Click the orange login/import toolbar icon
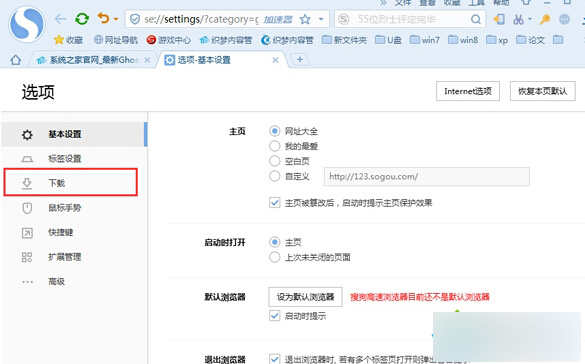Image resolution: width=585 pixels, height=364 pixels. tap(499, 19)
